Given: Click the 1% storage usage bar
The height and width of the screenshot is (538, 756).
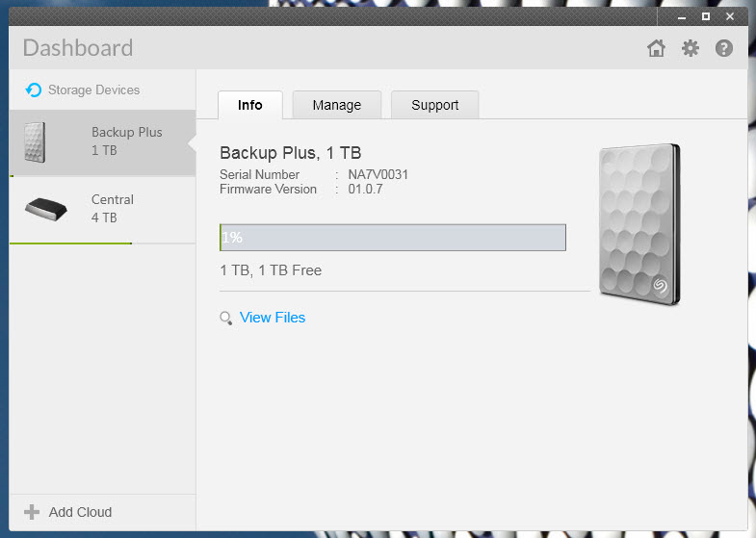Looking at the screenshot, I should coord(393,238).
